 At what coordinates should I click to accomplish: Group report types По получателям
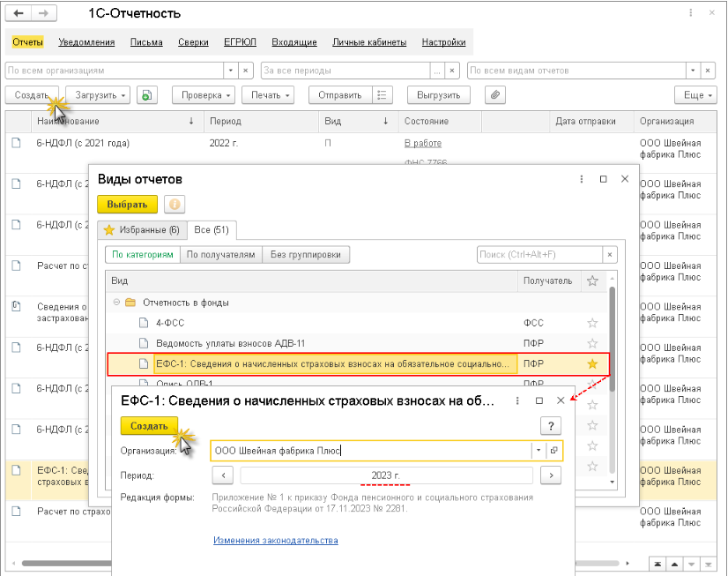click(221, 255)
